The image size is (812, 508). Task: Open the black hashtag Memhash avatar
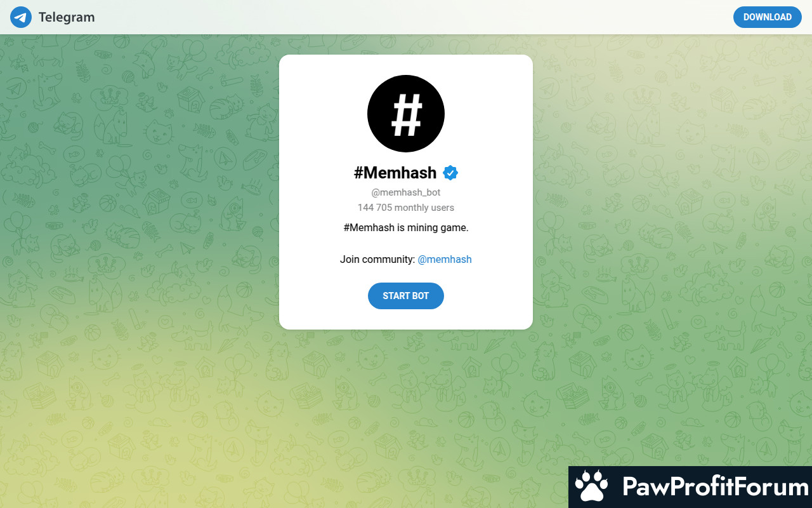click(x=406, y=114)
